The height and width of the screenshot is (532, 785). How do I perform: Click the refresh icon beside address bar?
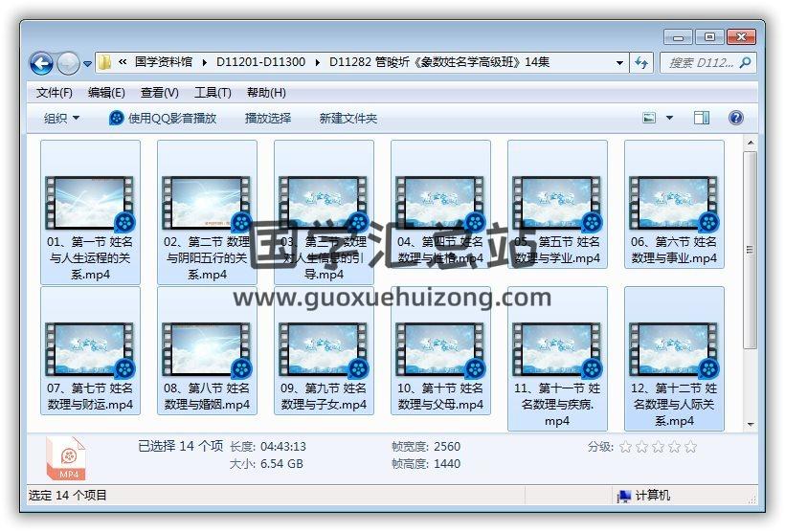(642, 63)
